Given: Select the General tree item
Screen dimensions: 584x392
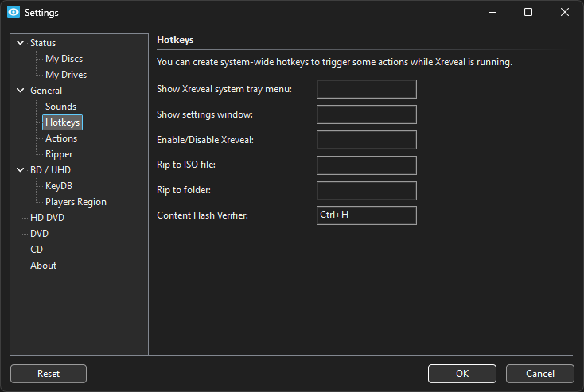Looking at the screenshot, I should (x=46, y=91).
